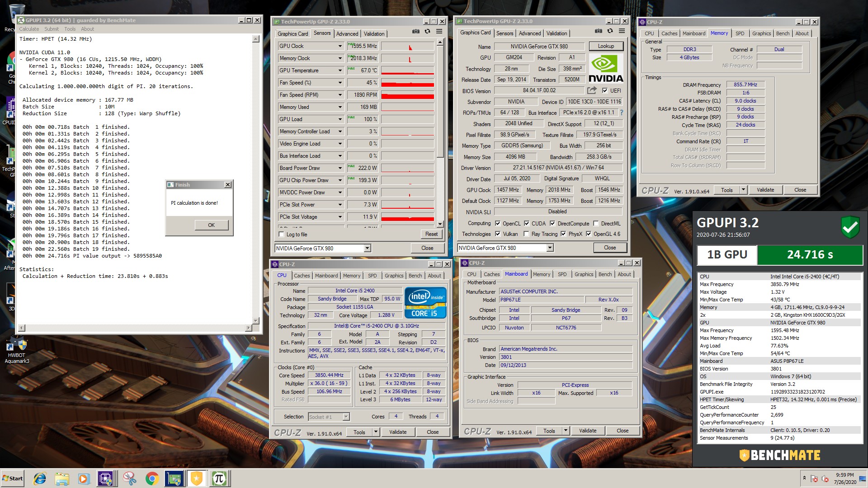This screenshot has height=488, width=868.
Task: Click GPUPI log vertical scrollbar up arrow
Action: click(x=256, y=39)
